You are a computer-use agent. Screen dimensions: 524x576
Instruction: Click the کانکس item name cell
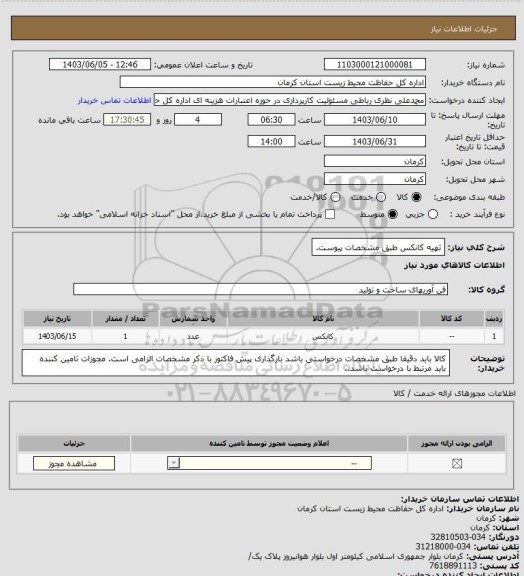(323, 336)
